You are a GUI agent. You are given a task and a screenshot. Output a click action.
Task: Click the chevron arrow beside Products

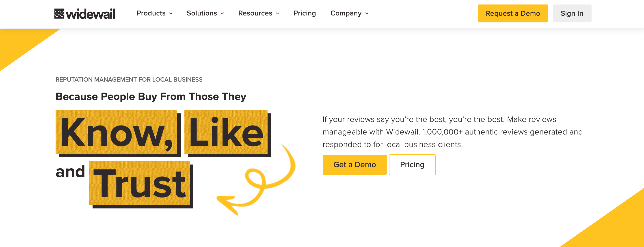click(171, 13)
